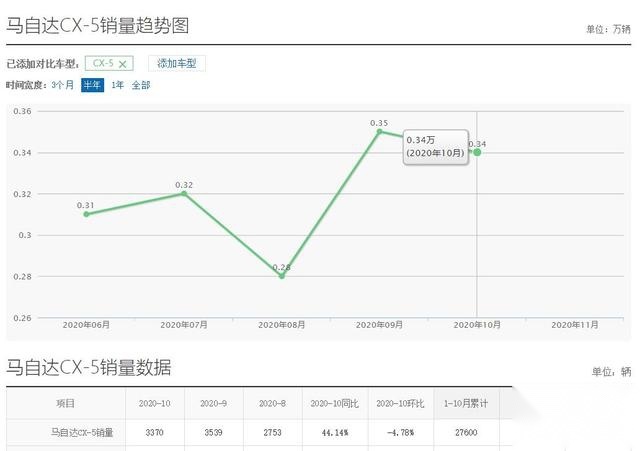Click the -4.78% month-over-month cell
640x451 pixels.
point(400,432)
